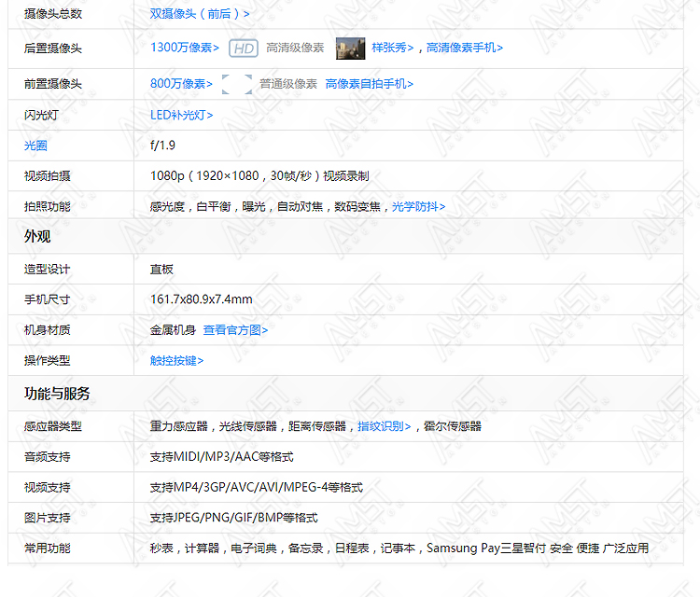Click the 霍尔传感器 text

click(453, 426)
